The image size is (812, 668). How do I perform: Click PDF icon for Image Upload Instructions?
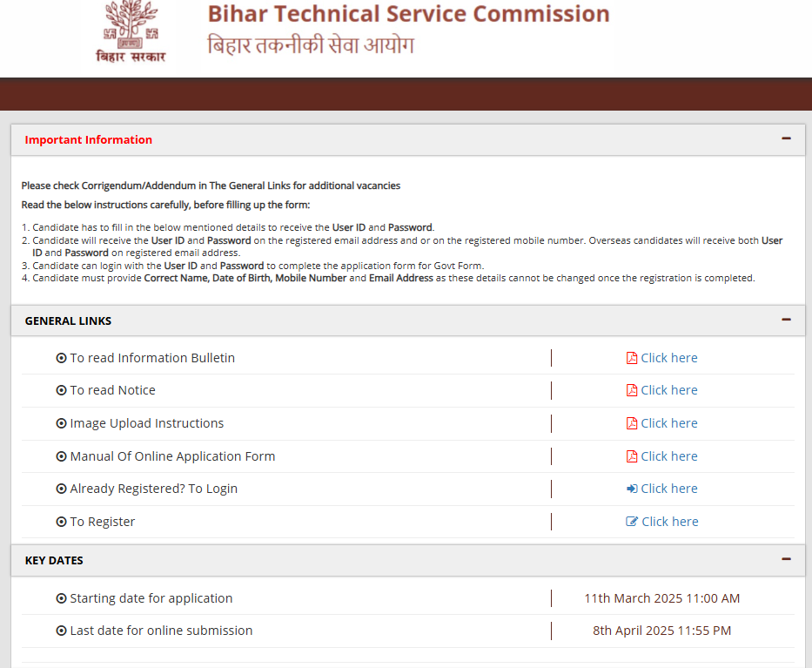[x=632, y=423]
